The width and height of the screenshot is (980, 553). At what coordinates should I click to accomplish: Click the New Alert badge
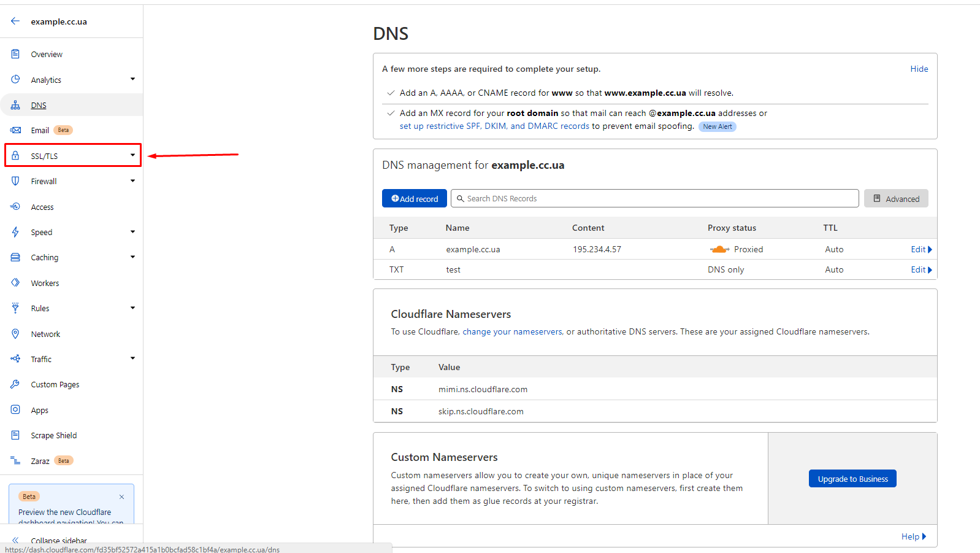(717, 126)
